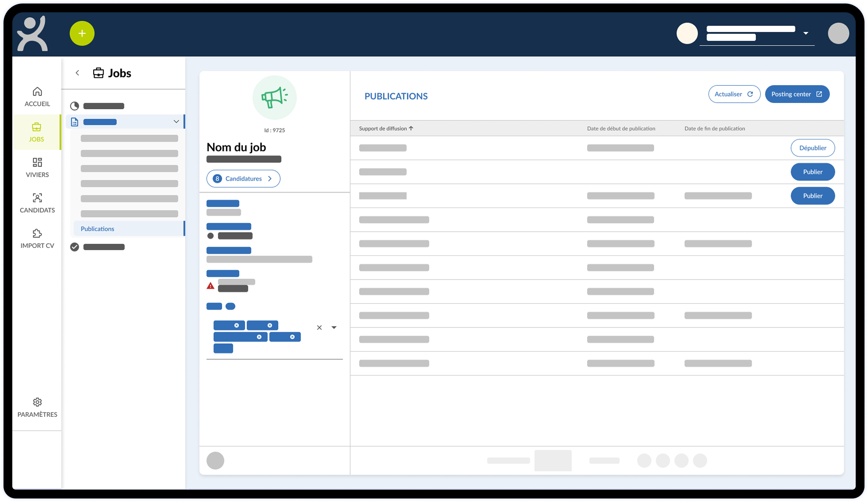Image resolution: width=868 pixels, height=502 pixels.
Task: Click the green megaphone job icon
Action: [x=274, y=98]
